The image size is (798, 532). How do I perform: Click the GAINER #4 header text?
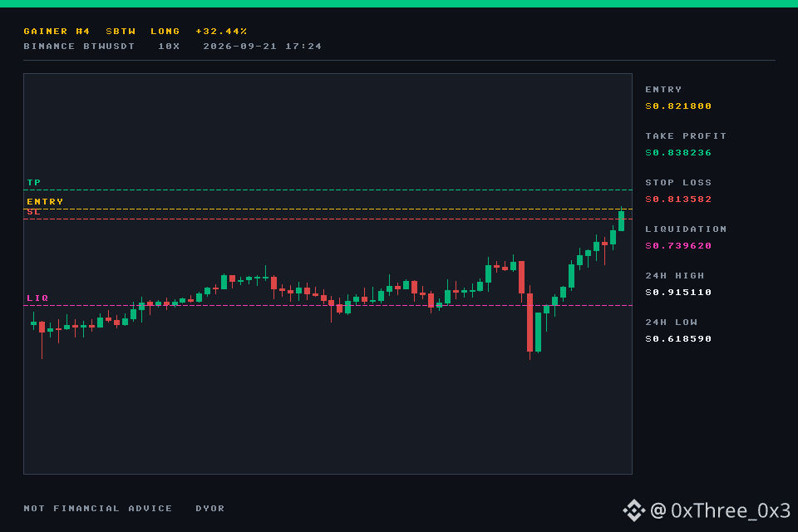(57, 31)
